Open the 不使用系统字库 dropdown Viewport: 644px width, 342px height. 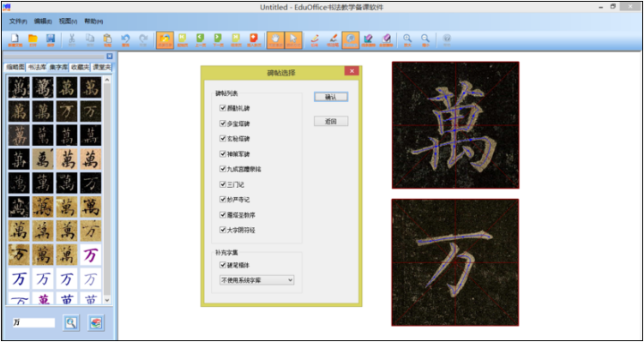click(x=257, y=280)
